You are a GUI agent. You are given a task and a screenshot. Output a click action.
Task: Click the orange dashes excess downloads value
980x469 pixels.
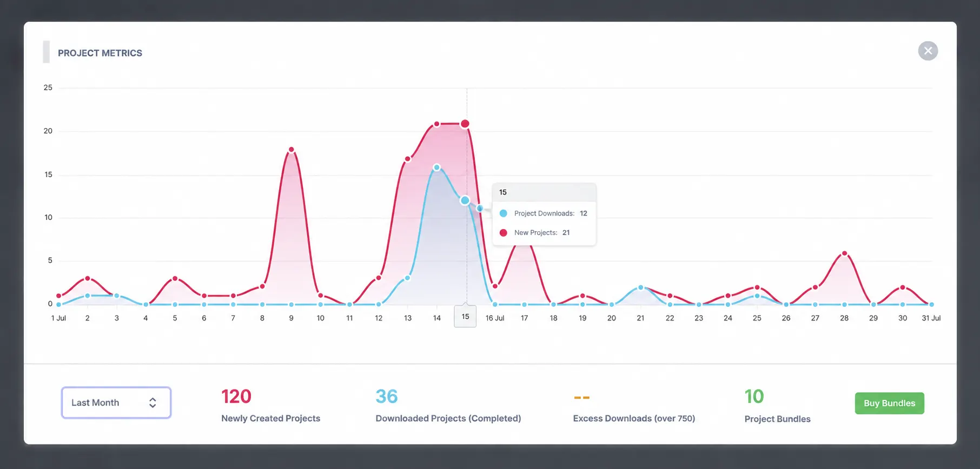click(x=582, y=398)
